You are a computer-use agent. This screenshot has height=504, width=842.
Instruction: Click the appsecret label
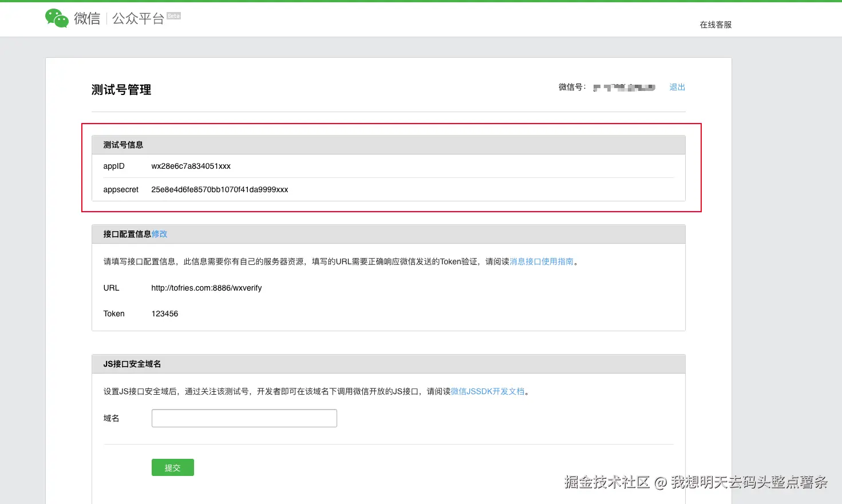[121, 189]
